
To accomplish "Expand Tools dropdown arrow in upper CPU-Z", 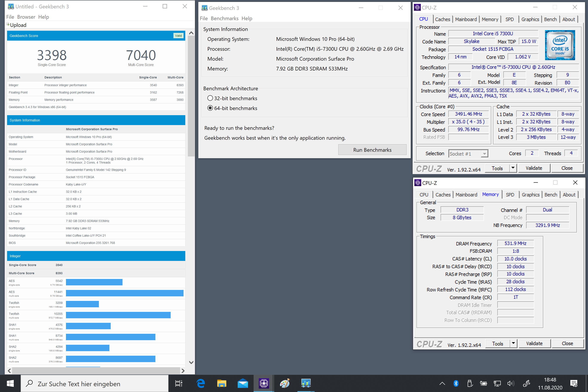I will click(x=513, y=168).
